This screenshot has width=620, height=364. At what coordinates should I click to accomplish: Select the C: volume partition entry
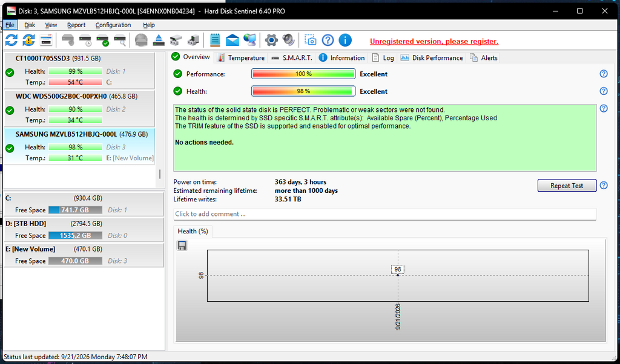[84, 204]
